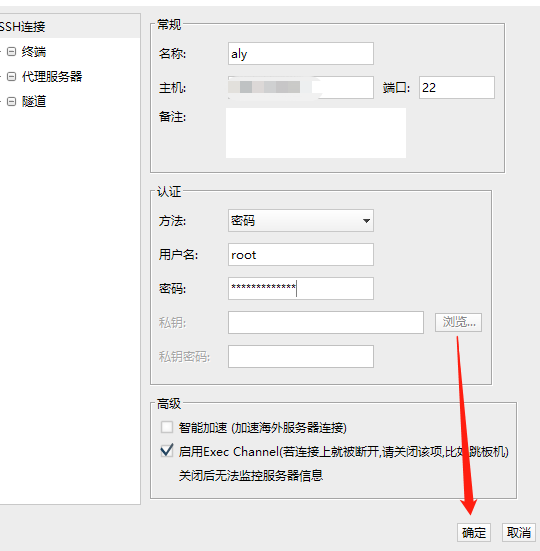Open the 终端 tree item
Screen dimensions: 540x551
click(x=34, y=52)
